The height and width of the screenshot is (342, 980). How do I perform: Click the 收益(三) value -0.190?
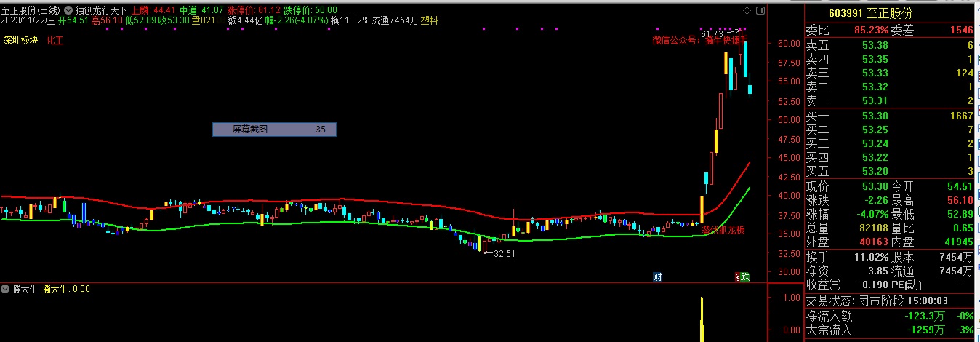[873, 285]
